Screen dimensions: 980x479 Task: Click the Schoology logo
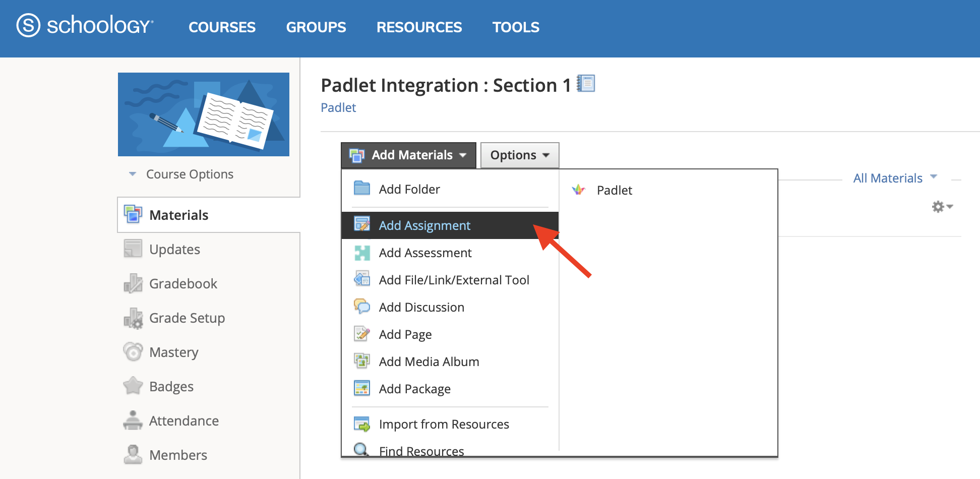[85, 25]
